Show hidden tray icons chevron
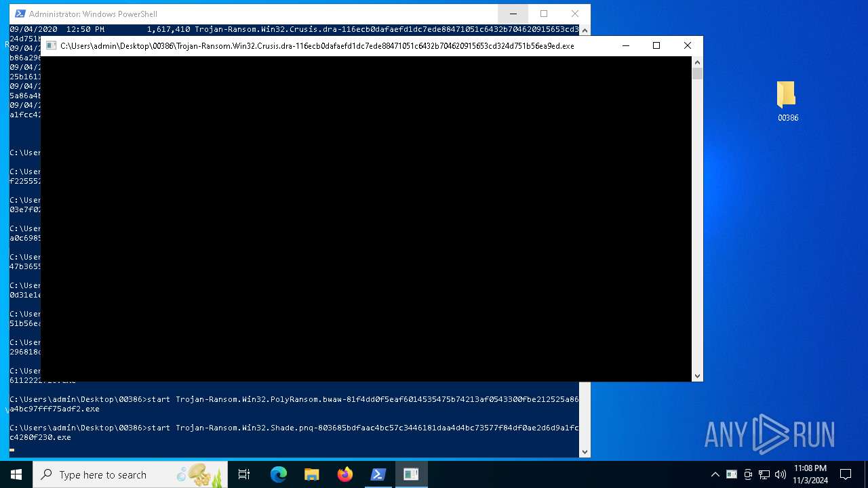Screen dimensions: 868x488 715,474
